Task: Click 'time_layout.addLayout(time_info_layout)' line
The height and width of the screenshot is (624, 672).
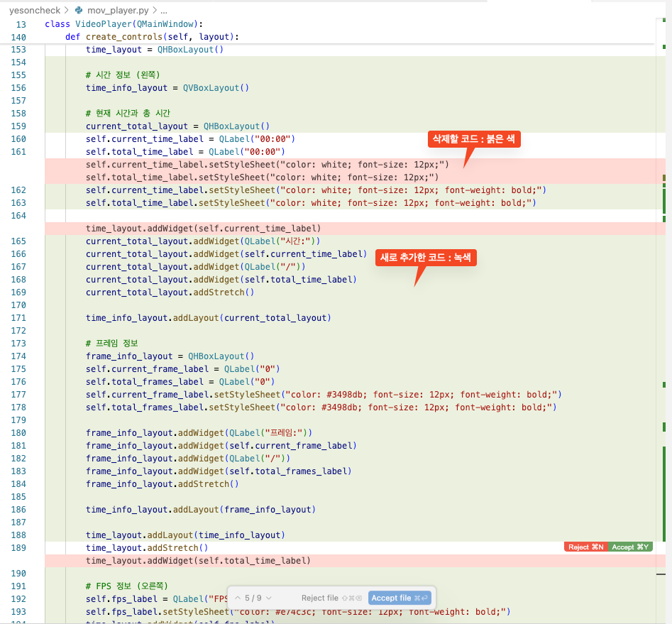Action: (x=185, y=535)
